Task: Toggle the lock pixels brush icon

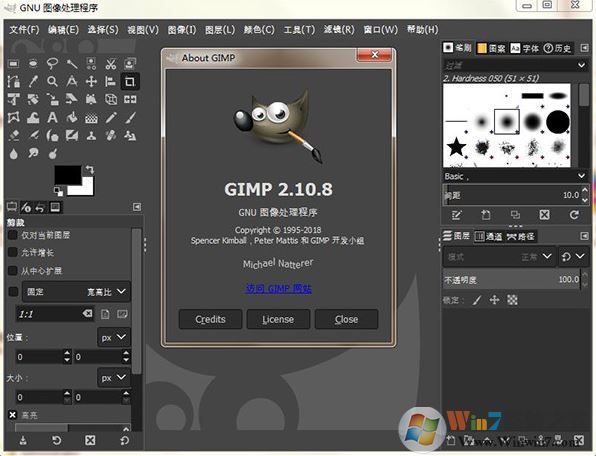Action: coord(477,300)
